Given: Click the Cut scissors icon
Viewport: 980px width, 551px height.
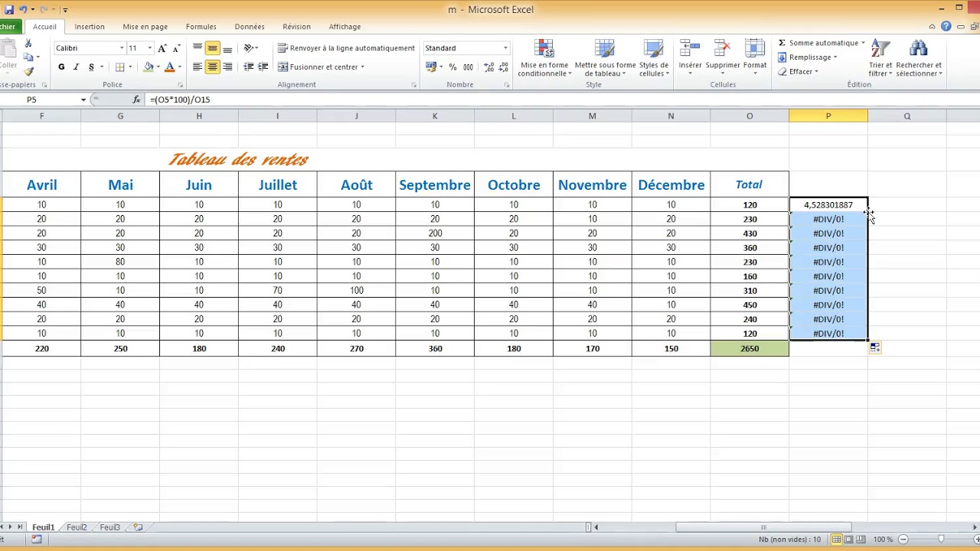Looking at the screenshot, I should click(x=28, y=44).
